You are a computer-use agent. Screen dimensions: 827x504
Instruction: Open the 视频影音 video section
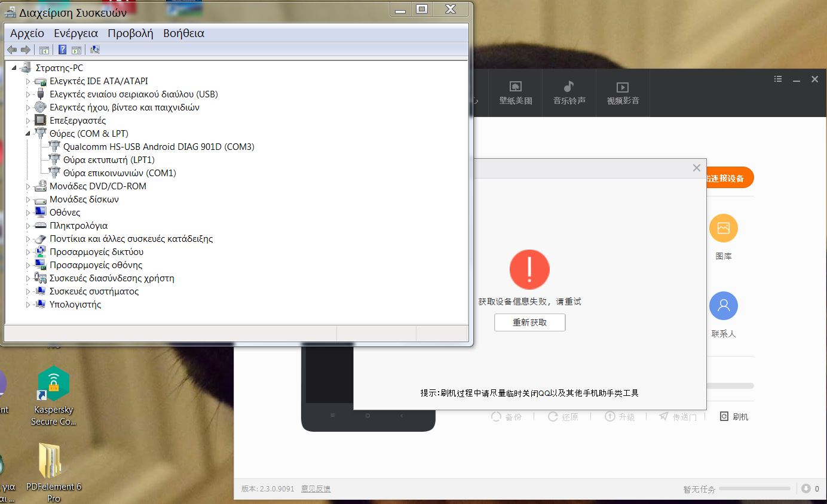point(623,93)
